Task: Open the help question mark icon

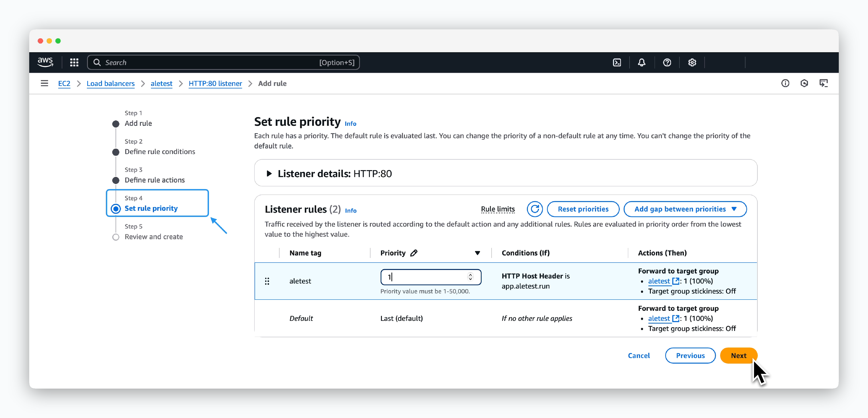Action: (x=667, y=62)
